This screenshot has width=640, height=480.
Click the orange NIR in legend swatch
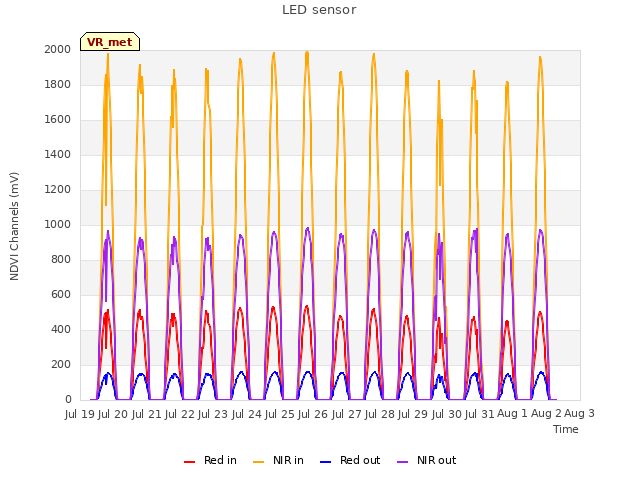258,462
